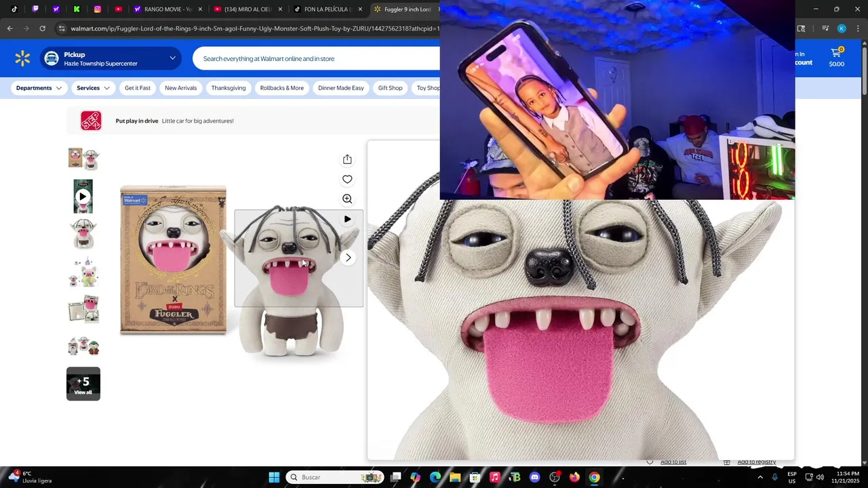Open OBS Studio from the taskbar
Image resolution: width=868 pixels, height=488 pixels.
coord(555,477)
